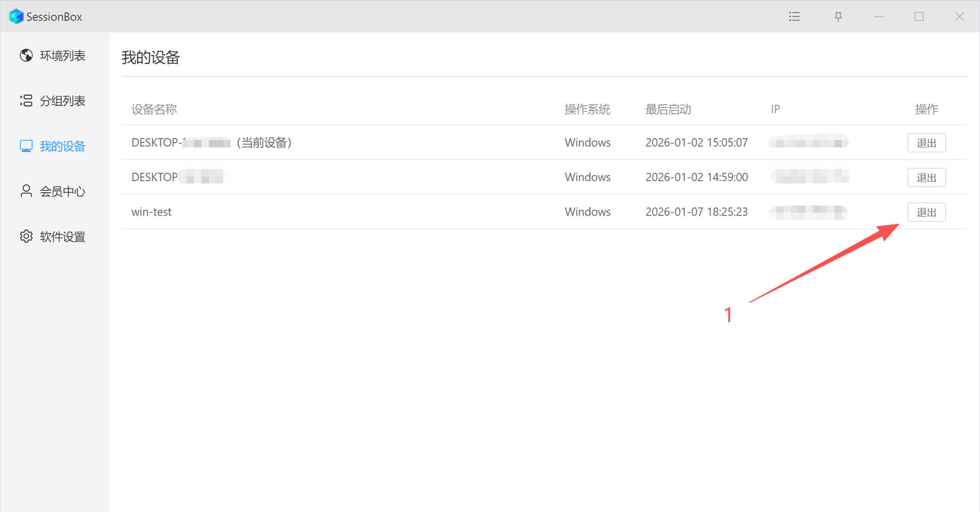This screenshot has height=512, width=980.
Task: Maximize the SessionBox window
Action: (x=919, y=17)
